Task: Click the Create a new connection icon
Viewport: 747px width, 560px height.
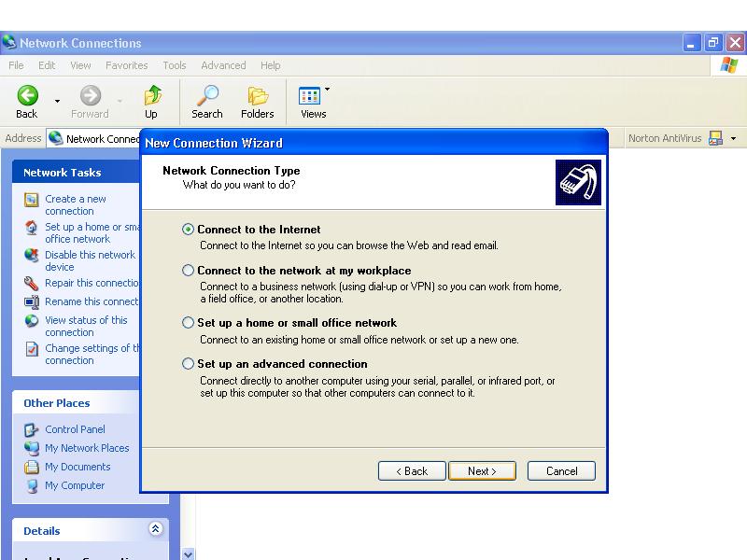Action: pos(32,200)
